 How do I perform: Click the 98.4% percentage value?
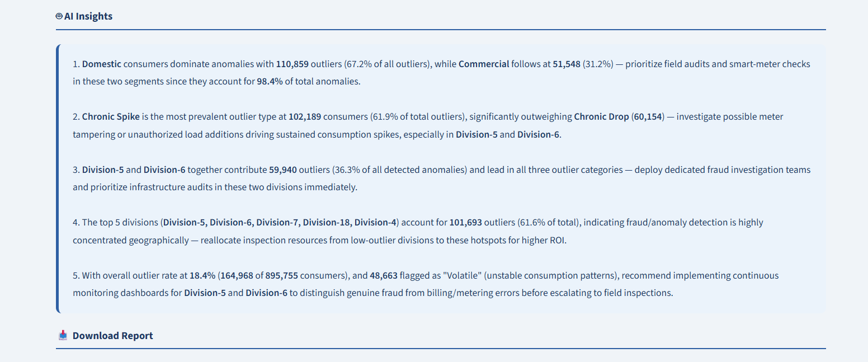(270, 81)
